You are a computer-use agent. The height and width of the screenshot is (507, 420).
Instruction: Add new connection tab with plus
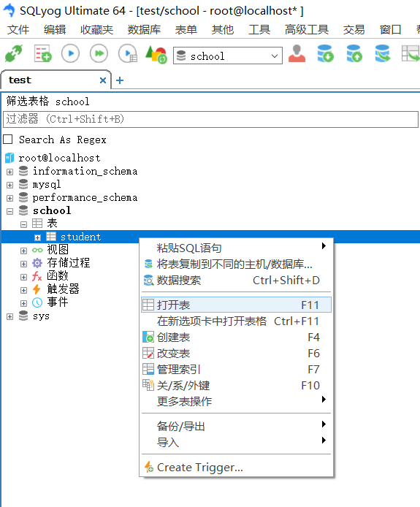(120, 80)
